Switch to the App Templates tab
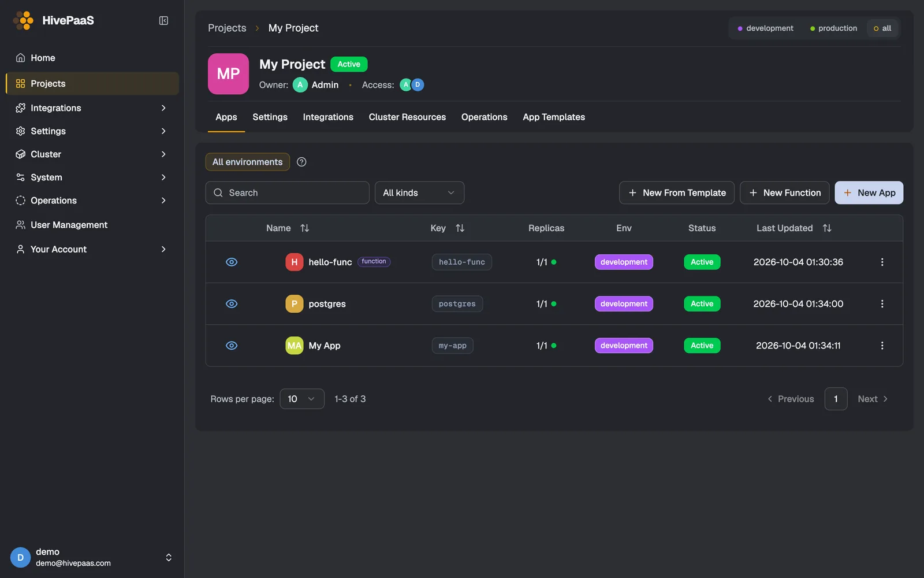924x578 pixels. tap(554, 117)
